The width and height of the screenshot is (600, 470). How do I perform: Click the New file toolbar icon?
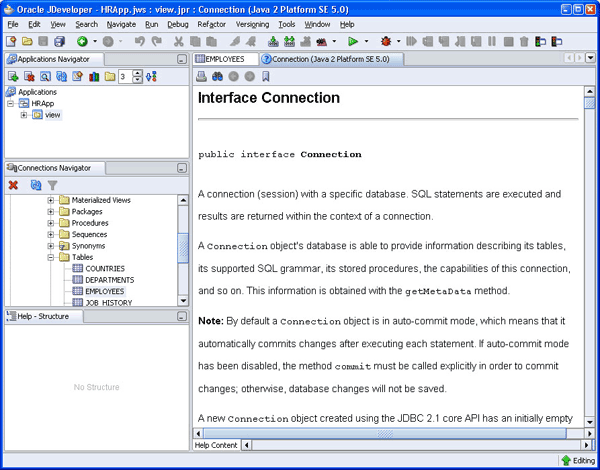point(11,41)
